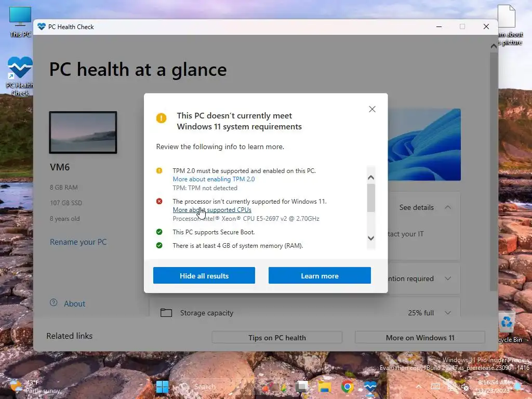532x399 pixels.
Task: Select the document file desktop icon
Action: pyautogui.click(x=509, y=25)
